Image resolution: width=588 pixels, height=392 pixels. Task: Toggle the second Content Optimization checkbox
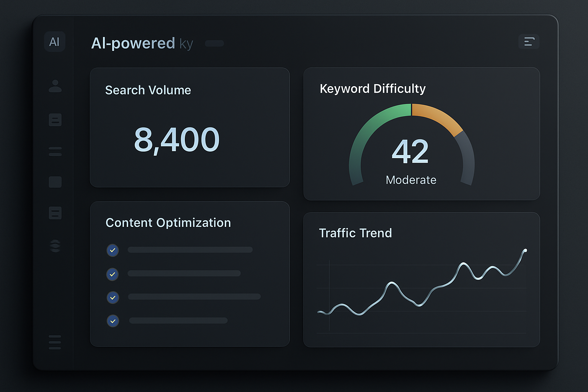(113, 274)
